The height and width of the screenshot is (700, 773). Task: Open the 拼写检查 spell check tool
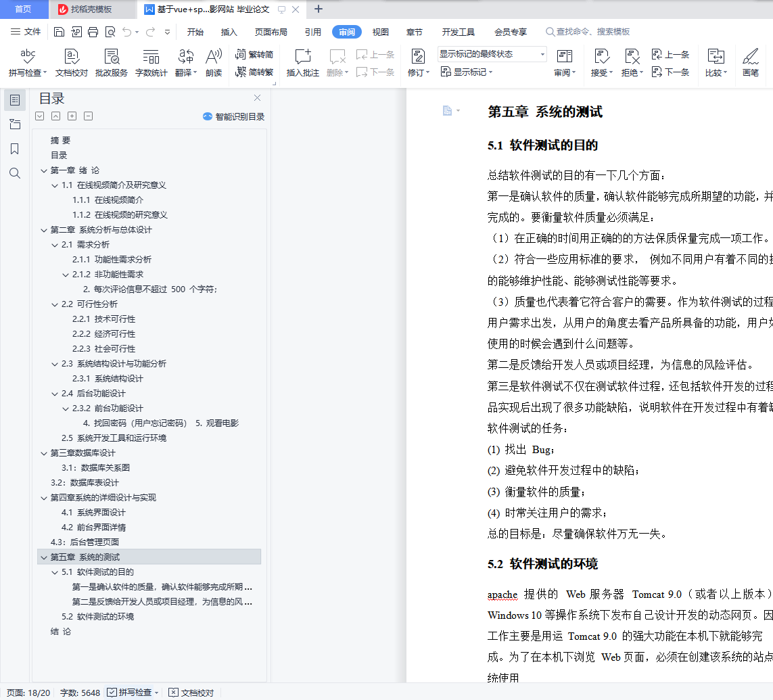click(x=28, y=63)
